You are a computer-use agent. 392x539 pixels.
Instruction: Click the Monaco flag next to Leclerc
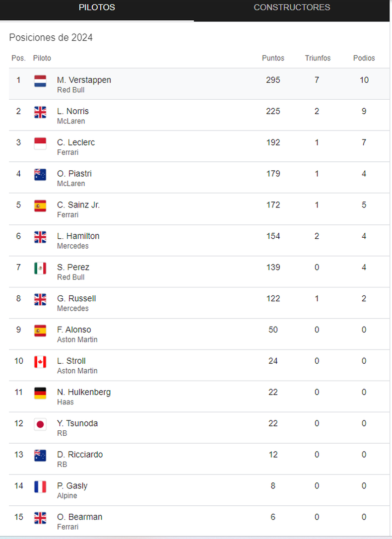point(40,143)
